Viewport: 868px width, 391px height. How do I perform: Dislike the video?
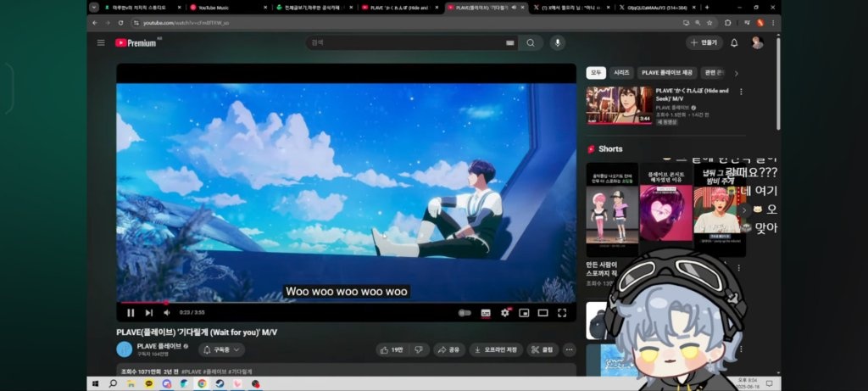pyautogui.click(x=419, y=349)
